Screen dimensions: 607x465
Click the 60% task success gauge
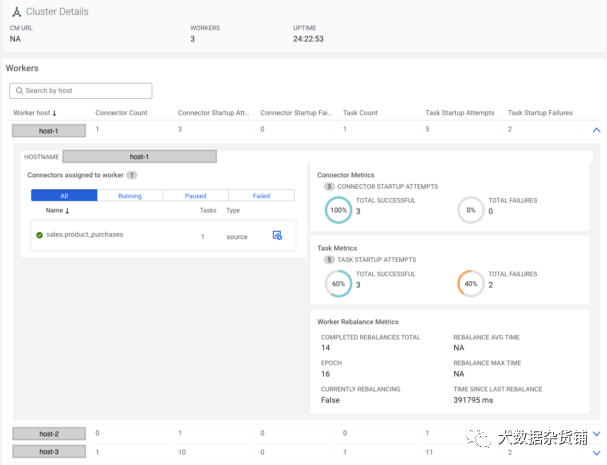pos(338,284)
